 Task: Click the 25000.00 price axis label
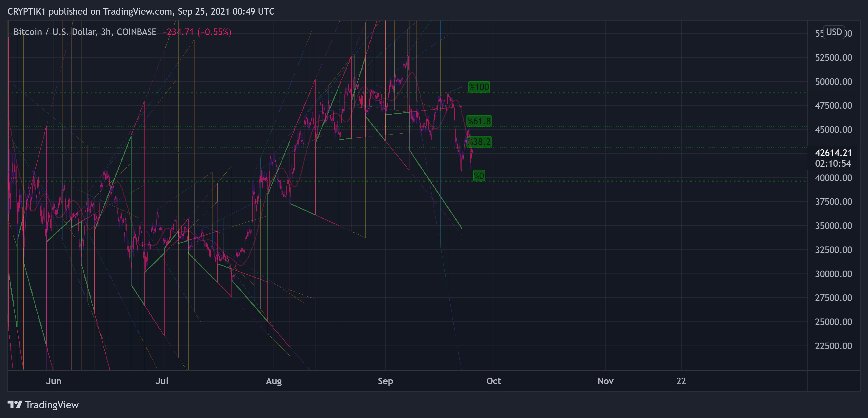click(x=833, y=322)
